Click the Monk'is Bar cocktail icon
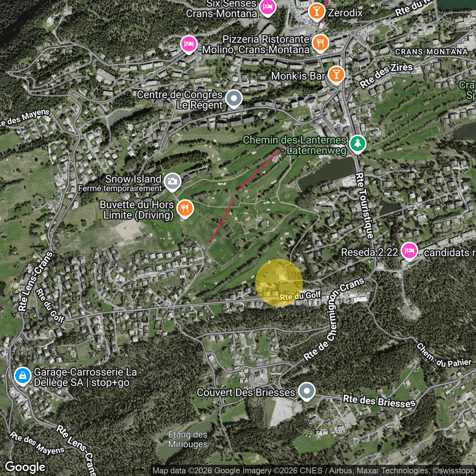This screenshot has height=476, width=476. coord(336,75)
